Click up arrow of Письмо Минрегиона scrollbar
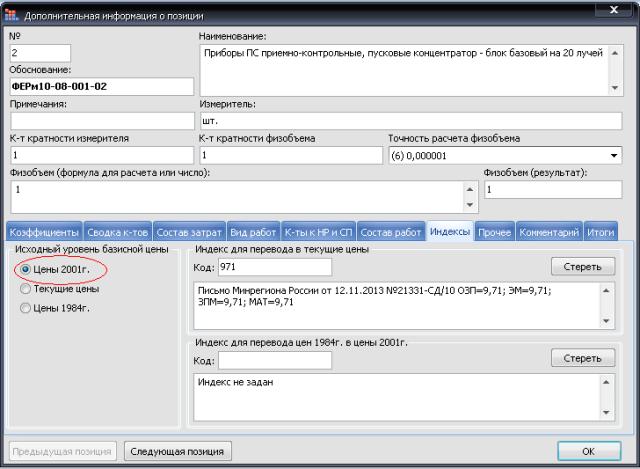The image size is (640, 469). (606, 291)
